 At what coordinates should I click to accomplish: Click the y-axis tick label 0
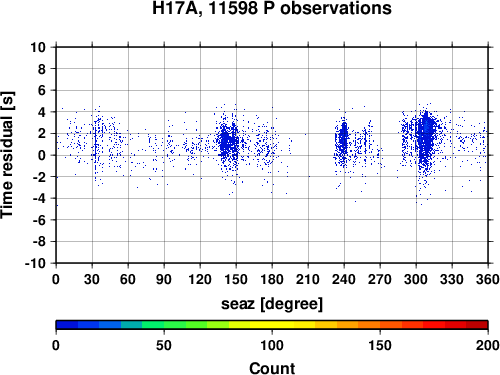(42, 155)
